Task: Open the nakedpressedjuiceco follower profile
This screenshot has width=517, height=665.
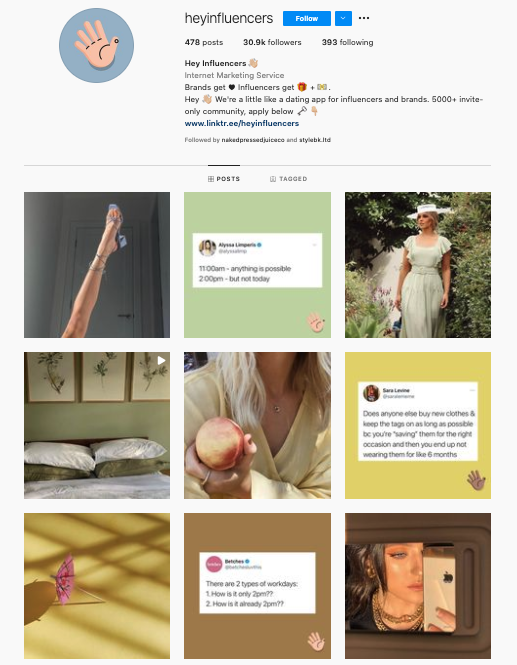Action: click(x=253, y=140)
